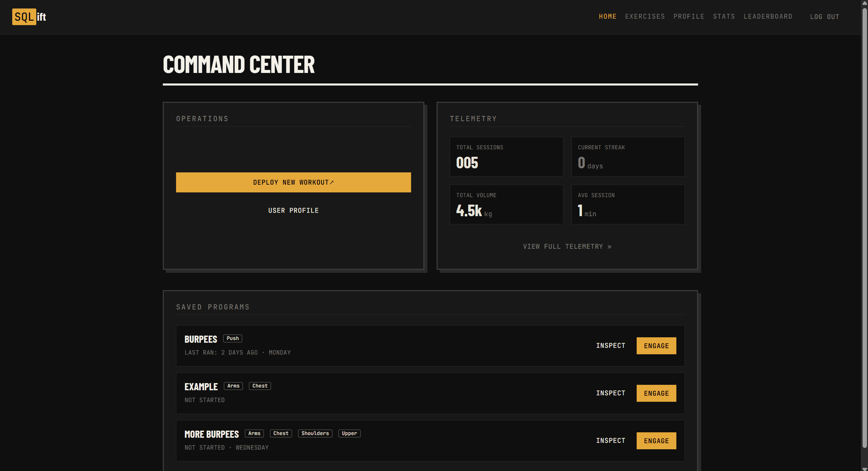Click the Command Center heading
Viewport: 868px width, 471px height.
[x=239, y=64]
